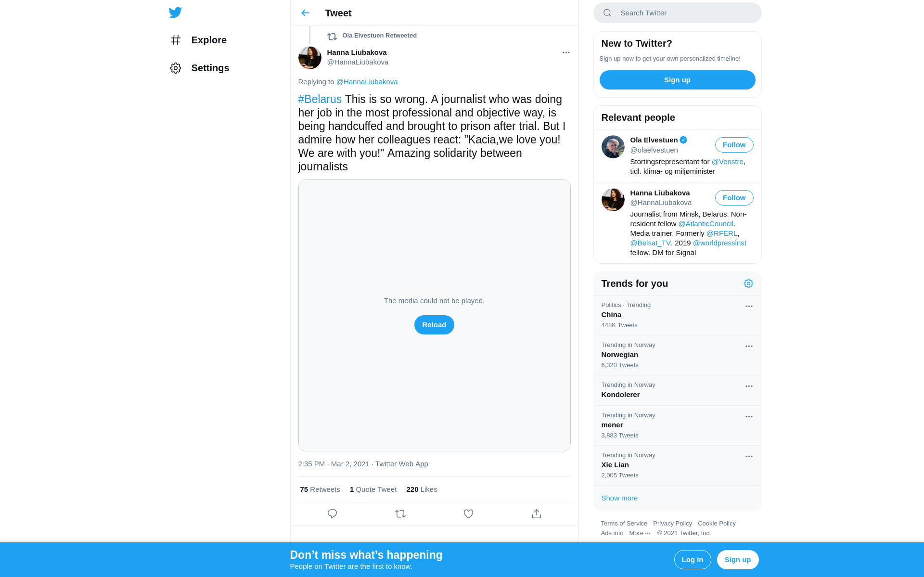Go back using the arrow icon

click(x=305, y=13)
